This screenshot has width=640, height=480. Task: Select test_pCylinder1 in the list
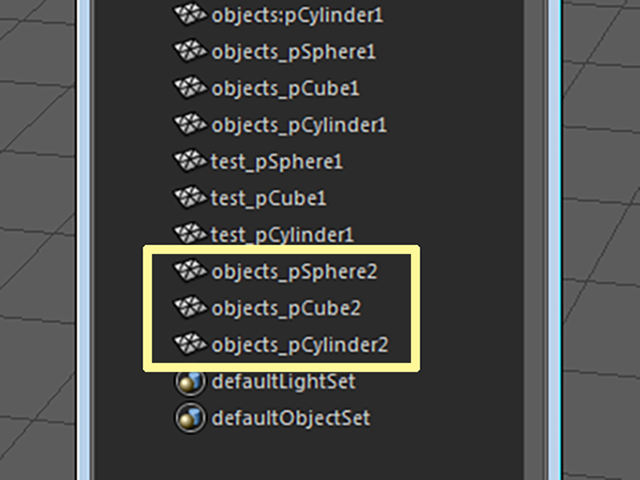pyautogui.click(x=282, y=235)
